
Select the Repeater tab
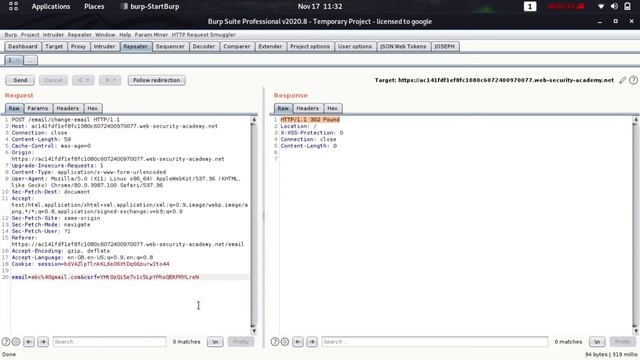tap(136, 47)
